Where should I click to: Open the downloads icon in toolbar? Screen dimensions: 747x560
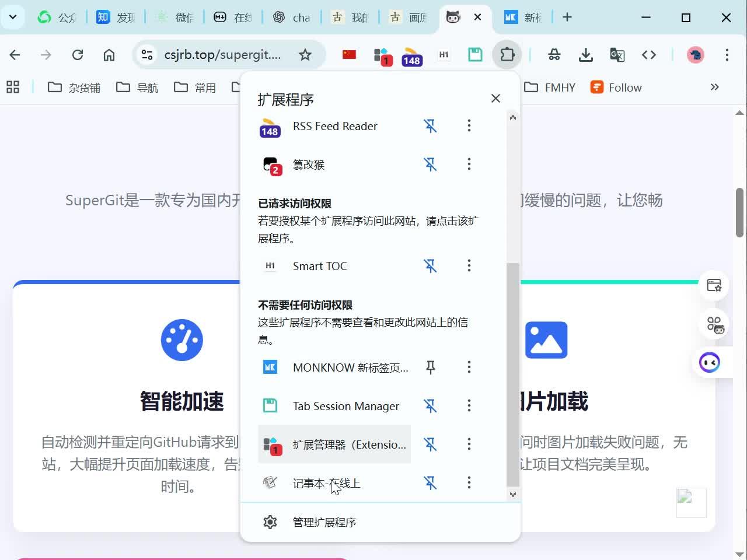(x=585, y=55)
